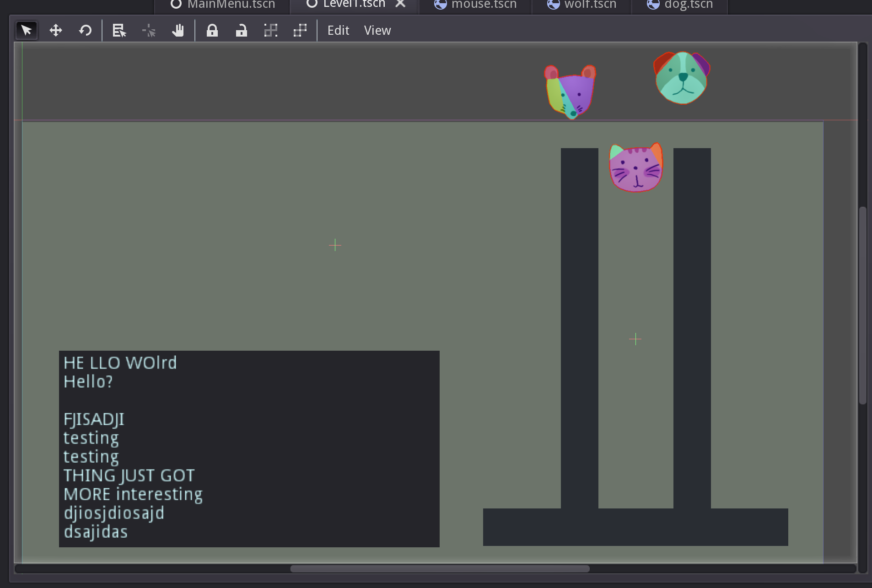Lock the selected object with the closed padlock icon
The image size is (872, 588).
point(212,31)
